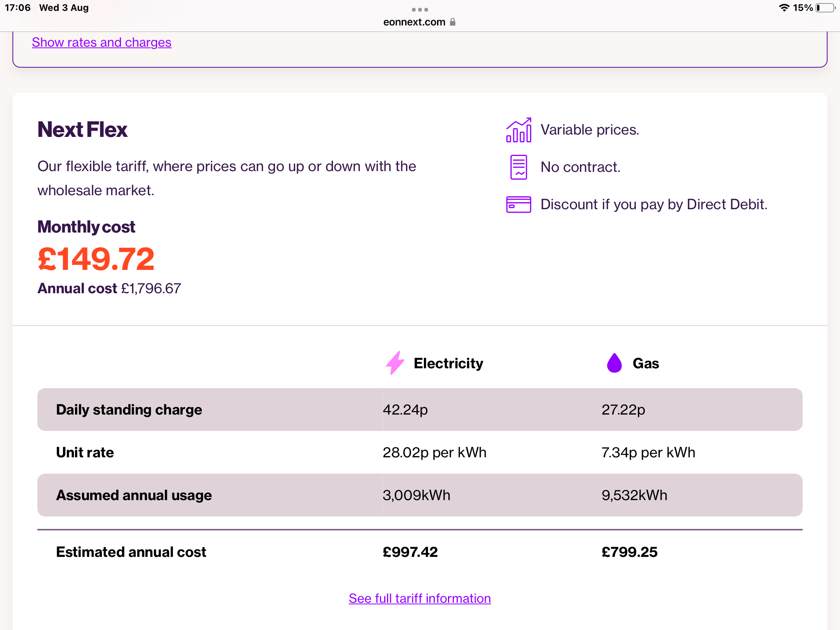Click the pink electricity lightning bolt icon
This screenshot has width=840, height=630.
[x=395, y=363]
